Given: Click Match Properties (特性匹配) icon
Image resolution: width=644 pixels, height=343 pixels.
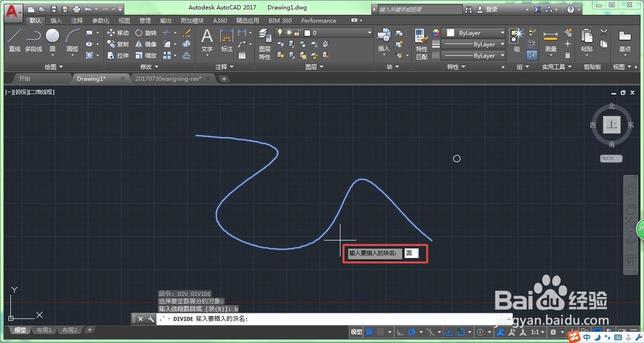Looking at the screenshot, I should [x=421, y=44].
